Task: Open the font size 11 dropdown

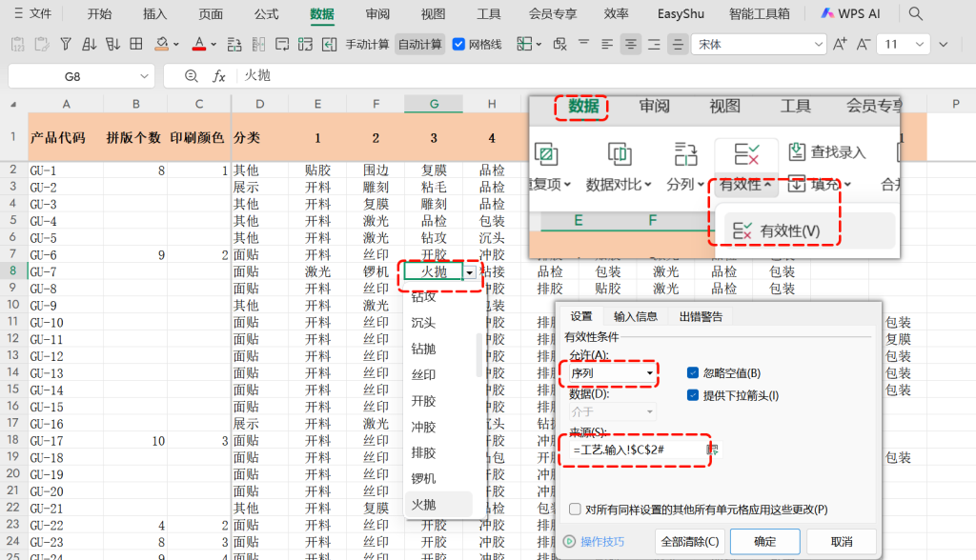Action: (920, 44)
